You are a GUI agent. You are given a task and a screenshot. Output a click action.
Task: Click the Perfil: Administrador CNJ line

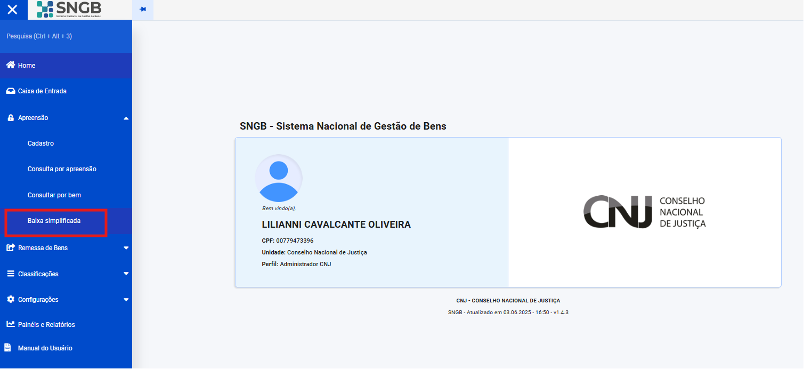298,264
